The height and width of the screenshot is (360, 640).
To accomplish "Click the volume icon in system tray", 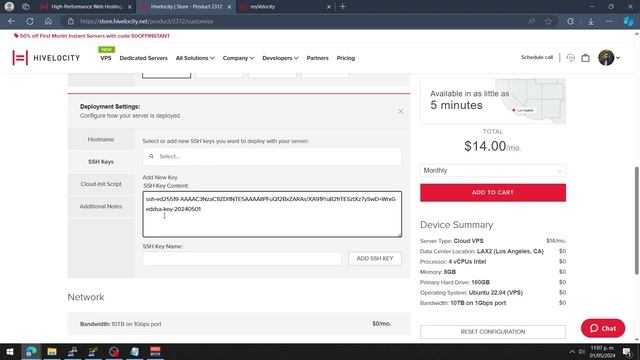I will click(x=582, y=351).
